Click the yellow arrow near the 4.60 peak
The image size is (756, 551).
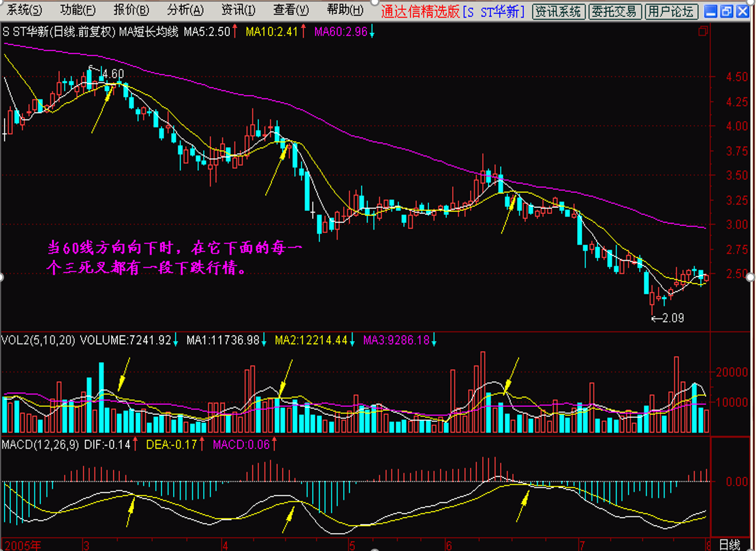point(101,109)
